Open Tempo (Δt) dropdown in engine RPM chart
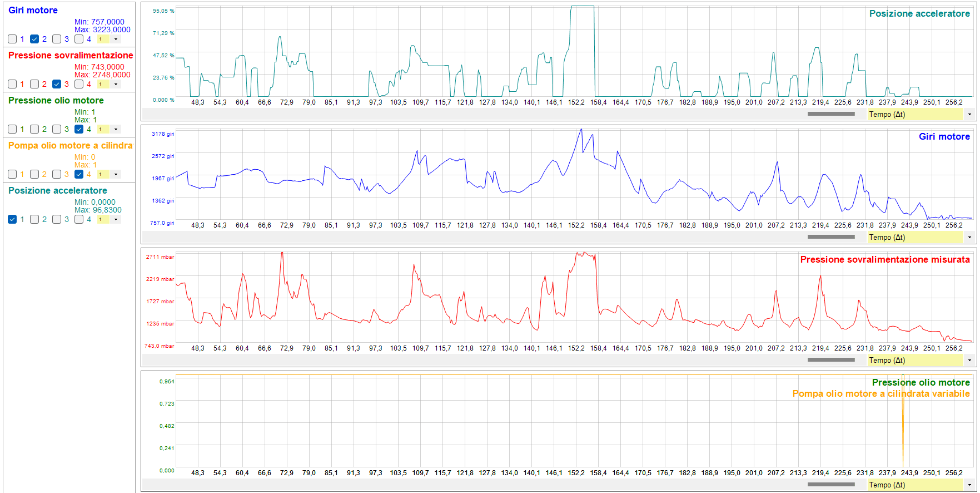 pos(969,238)
